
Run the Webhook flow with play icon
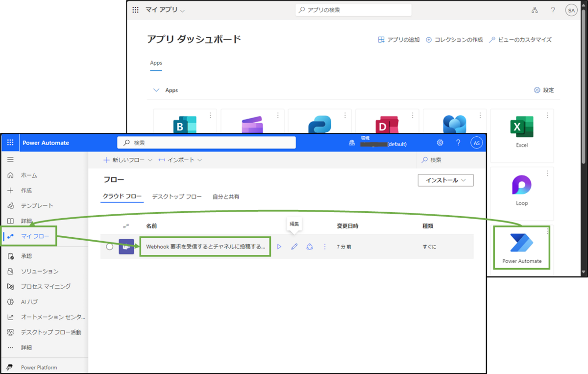coord(279,247)
